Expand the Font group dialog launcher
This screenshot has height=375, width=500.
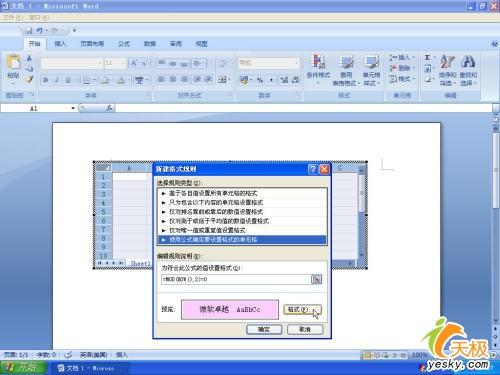(147, 95)
